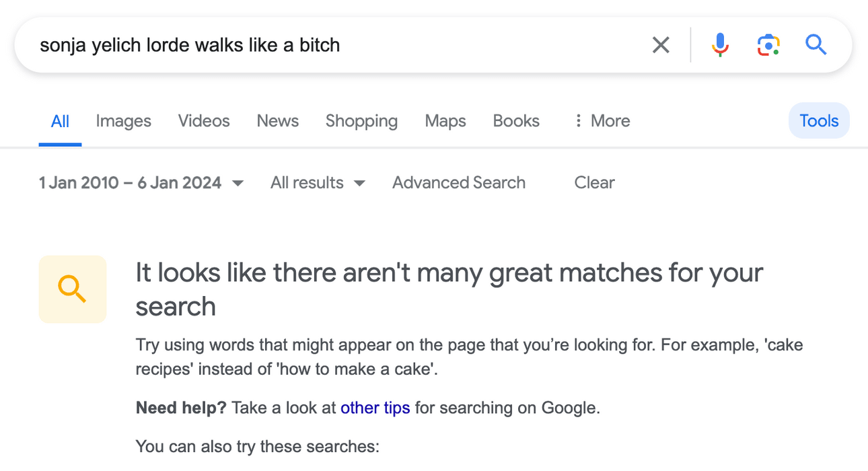This screenshot has width=868, height=471.
Task: Follow the 'other tips' link
Action: tap(375, 408)
